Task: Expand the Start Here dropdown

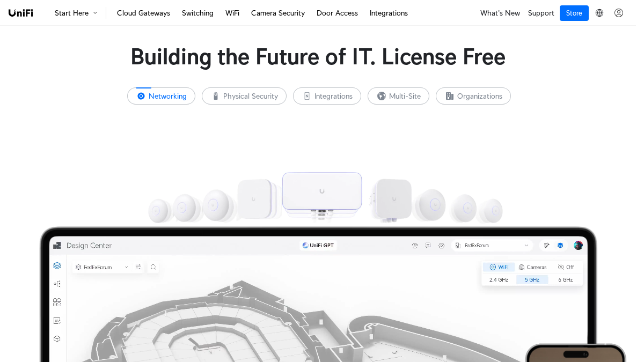Action: pos(76,13)
